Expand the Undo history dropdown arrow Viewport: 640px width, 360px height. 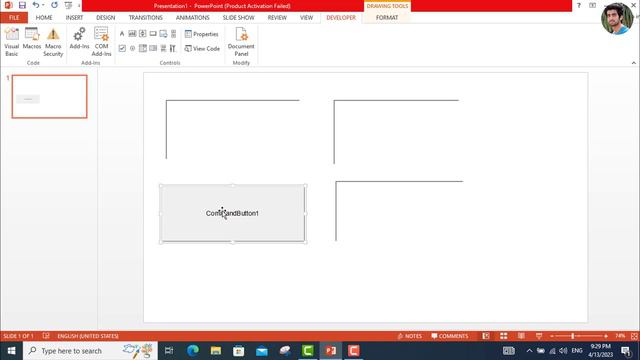(x=43, y=5)
